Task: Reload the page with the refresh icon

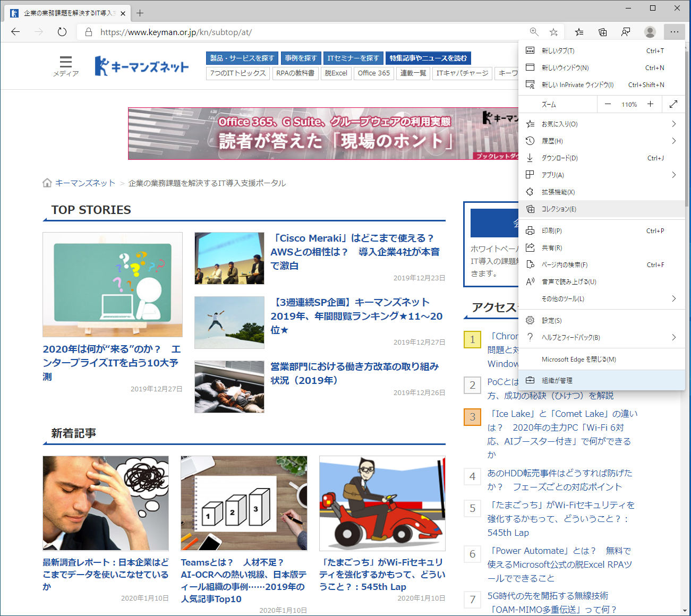Action: click(x=62, y=32)
